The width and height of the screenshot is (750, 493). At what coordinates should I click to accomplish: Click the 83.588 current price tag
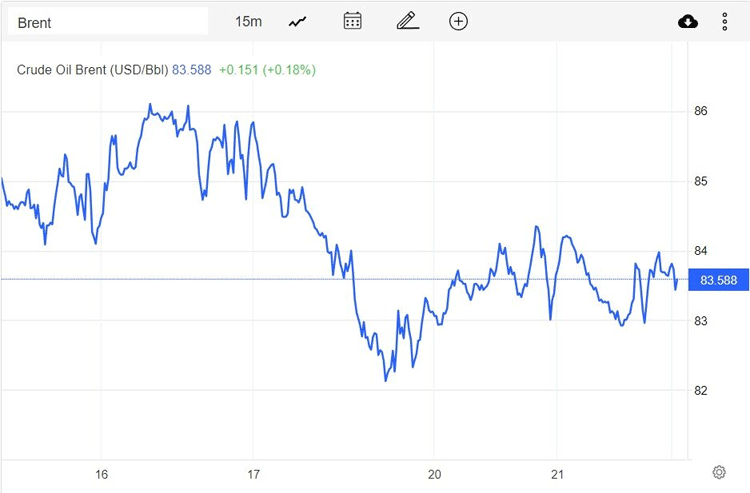tap(719, 280)
